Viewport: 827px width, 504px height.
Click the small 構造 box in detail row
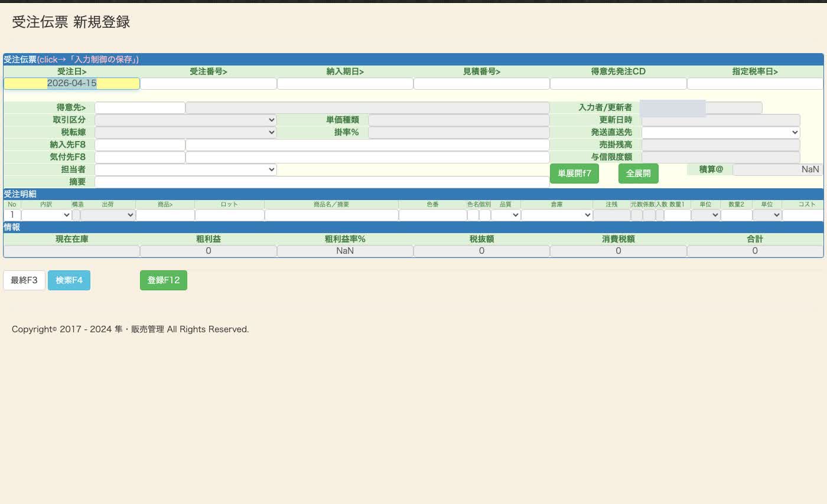pyautogui.click(x=76, y=215)
